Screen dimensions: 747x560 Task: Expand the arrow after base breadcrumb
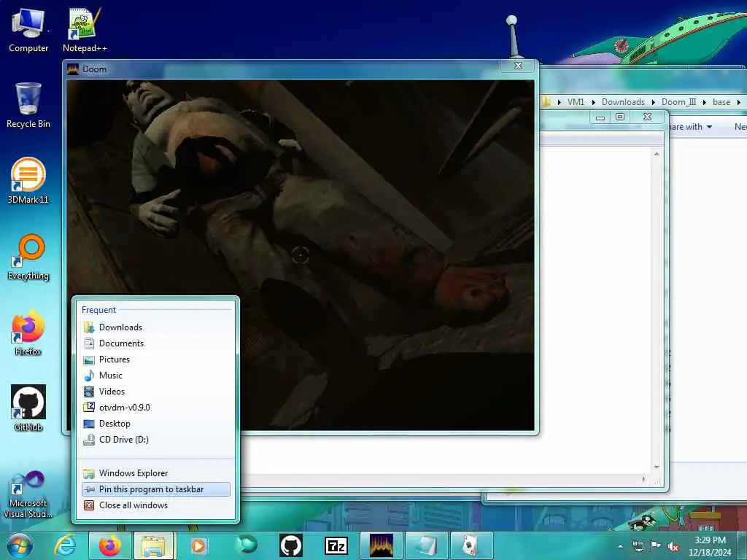(738, 102)
